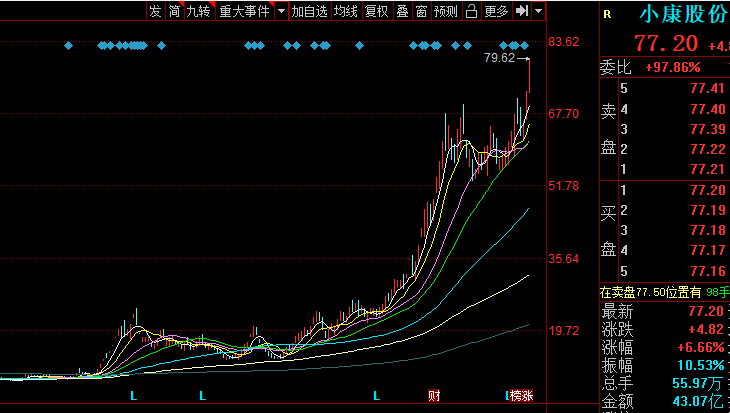The width and height of the screenshot is (730, 413).
Task: Click the 79.62 high price label
Action: click(500, 58)
